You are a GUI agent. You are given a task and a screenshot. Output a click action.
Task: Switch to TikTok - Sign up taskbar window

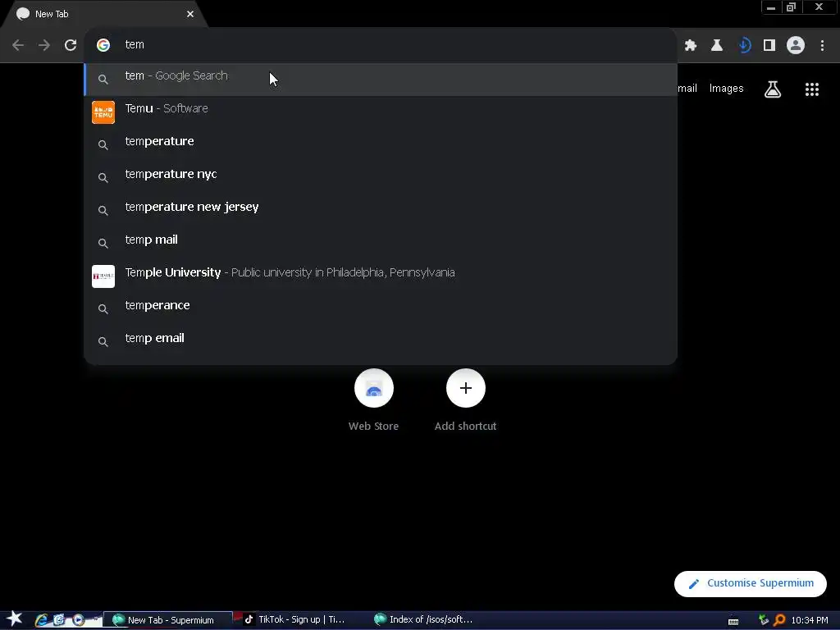[296, 620]
